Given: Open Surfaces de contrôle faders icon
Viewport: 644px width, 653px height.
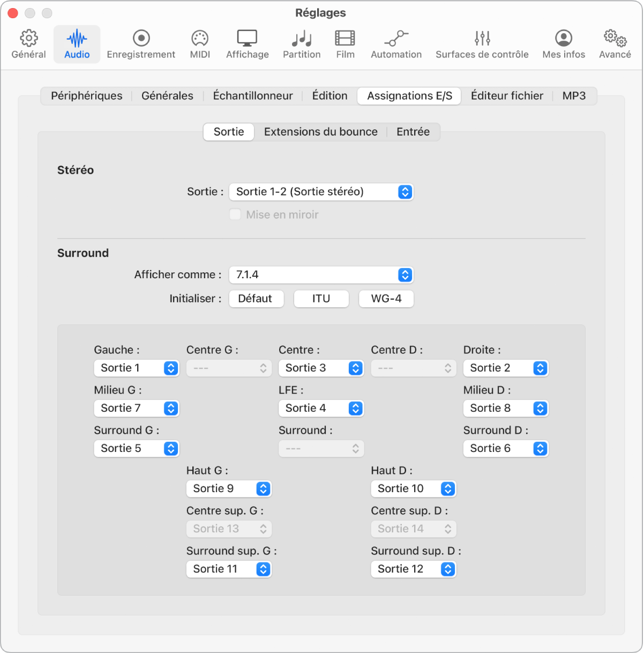Looking at the screenshot, I should pyautogui.click(x=482, y=38).
